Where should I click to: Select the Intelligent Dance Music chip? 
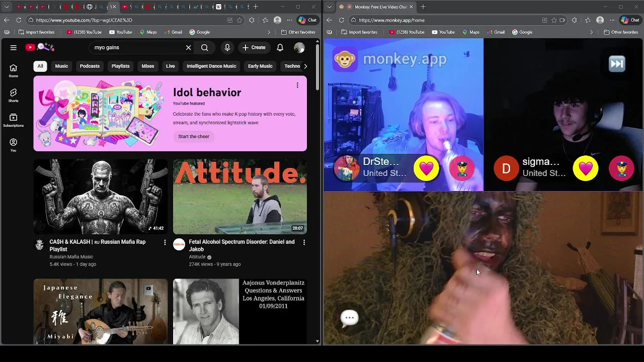[x=211, y=66]
